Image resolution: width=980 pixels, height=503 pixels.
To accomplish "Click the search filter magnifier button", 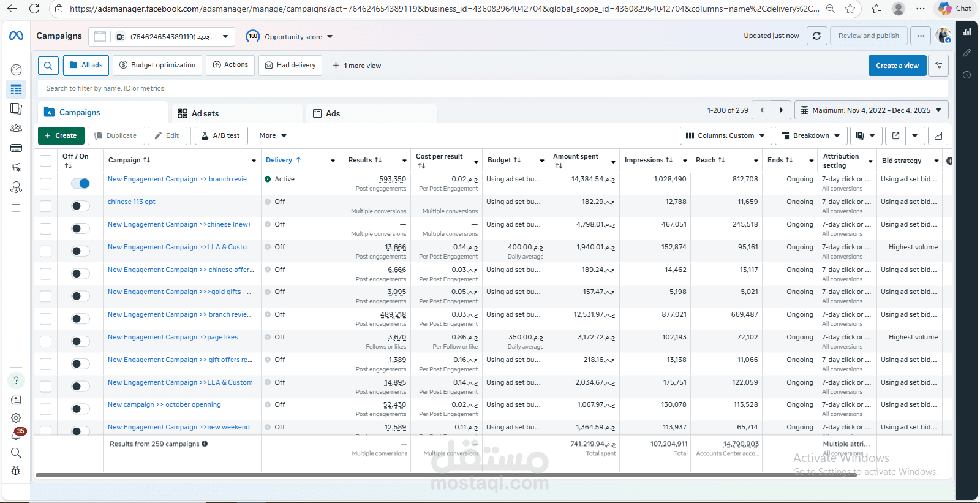I will pos(48,66).
